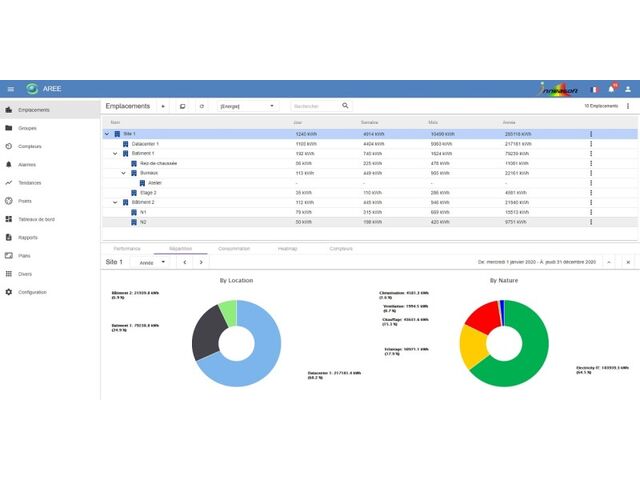This screenshot has width=640, height=480.
Task: Go to Alarmes in the sidebar
Action: tap(27, 164)
